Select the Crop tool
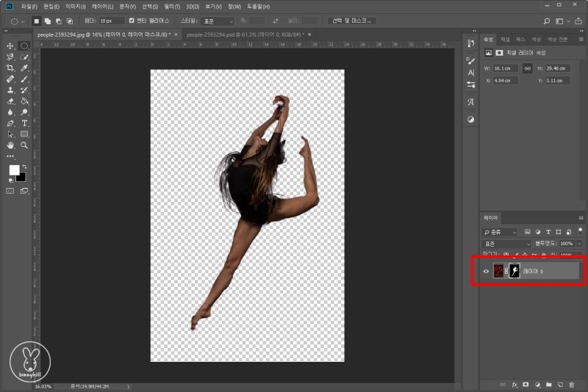Viewport: 588px width, 392px height. pyautogui.click(x=10, y=67)
